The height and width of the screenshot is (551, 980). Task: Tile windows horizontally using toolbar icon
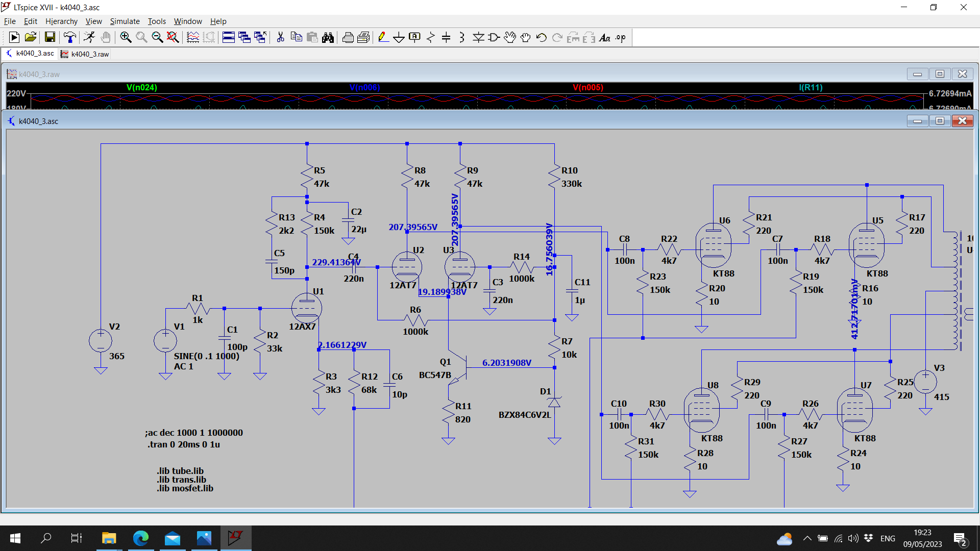coord(229,37)
